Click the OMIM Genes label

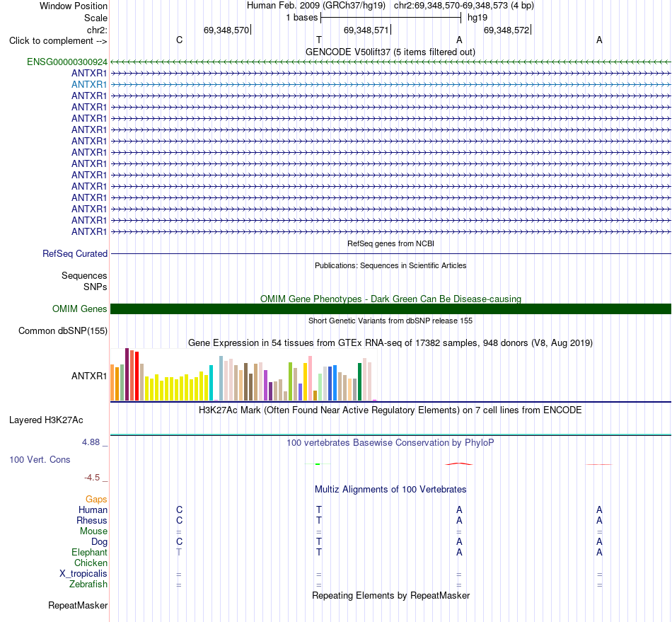tap(79, 309)
